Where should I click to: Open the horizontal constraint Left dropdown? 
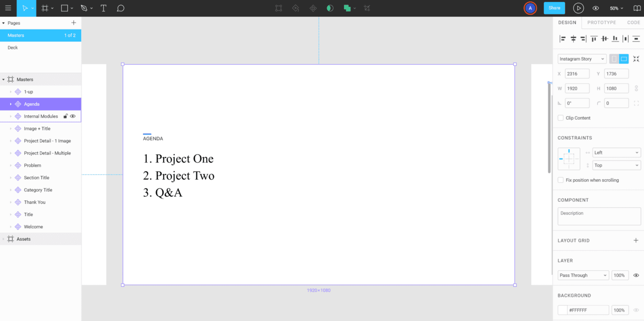tap(616, 152)
